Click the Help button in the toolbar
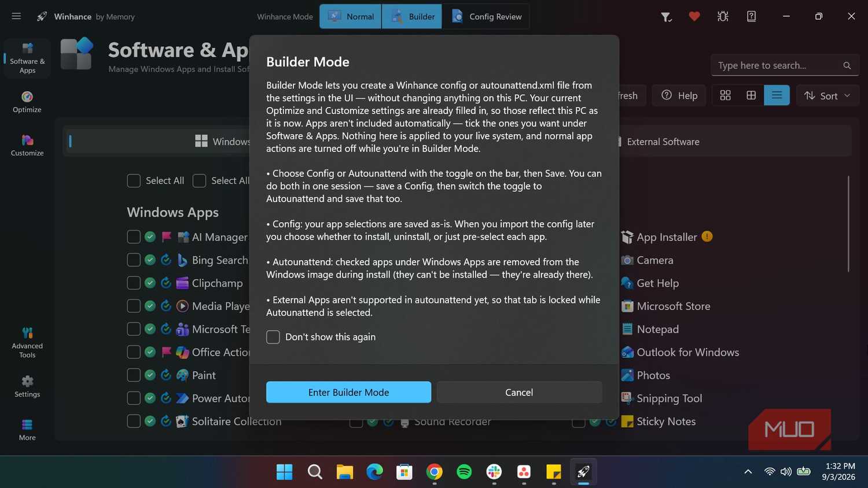This screenshot has height=488, width=868. point(679,95)
